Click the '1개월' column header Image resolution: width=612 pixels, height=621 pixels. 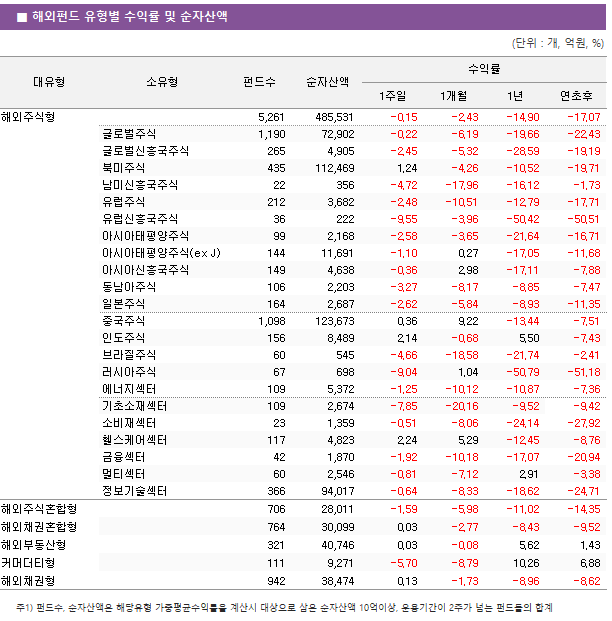(x=453, y=96)
